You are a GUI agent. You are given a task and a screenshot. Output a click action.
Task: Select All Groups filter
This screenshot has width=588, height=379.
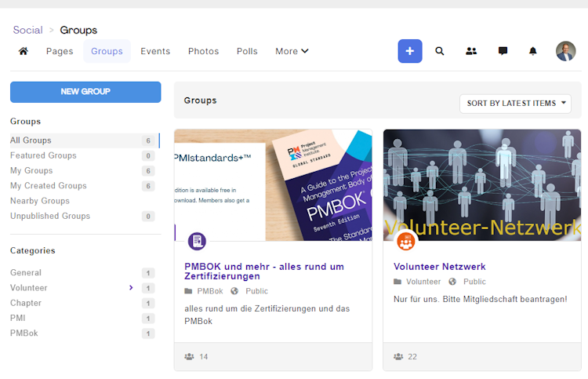coord(85,140)
